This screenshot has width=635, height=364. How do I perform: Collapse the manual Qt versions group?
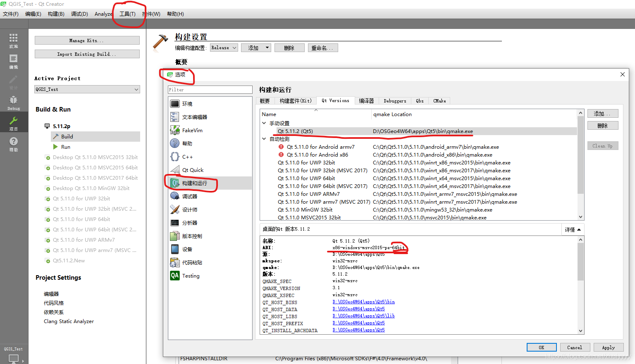[264, 123]
